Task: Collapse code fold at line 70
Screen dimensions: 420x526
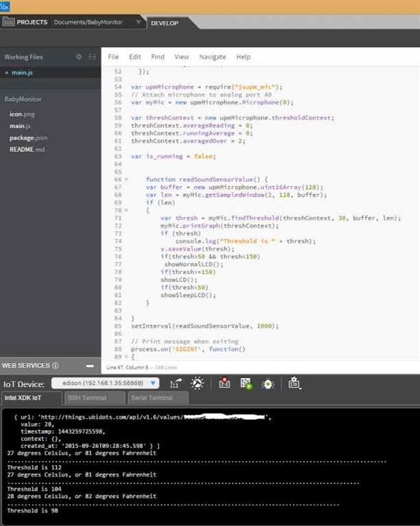Action: 127,210
